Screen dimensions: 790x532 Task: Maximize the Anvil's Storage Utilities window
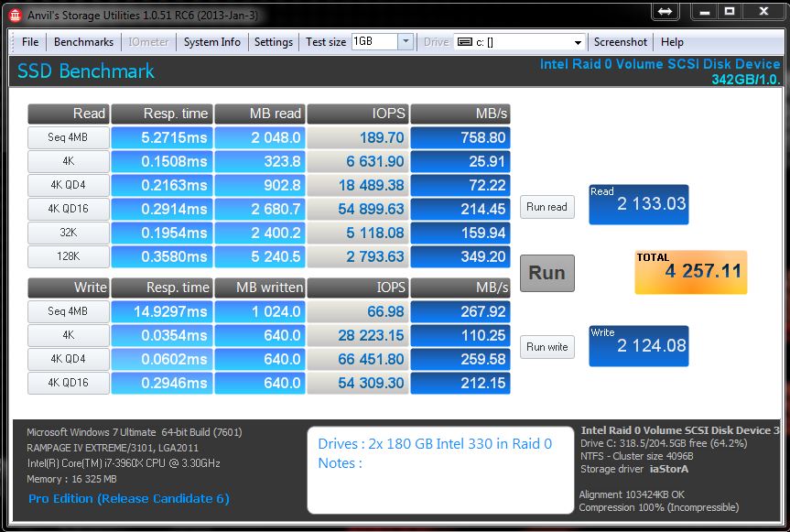point(730,11)
